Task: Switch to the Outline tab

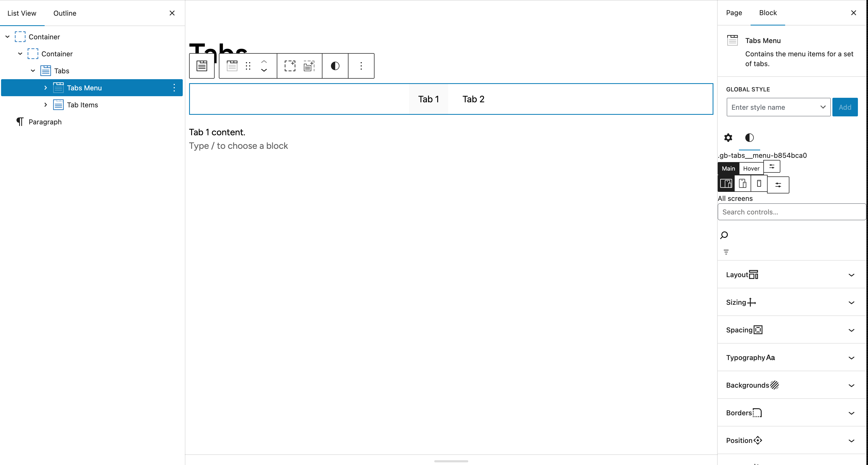Action: tap(65, 13)
